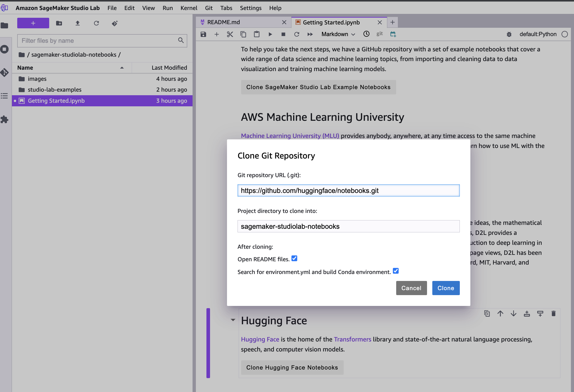
Task: Open the running terminals and kernels sidebar
Action: coord(4,49)
